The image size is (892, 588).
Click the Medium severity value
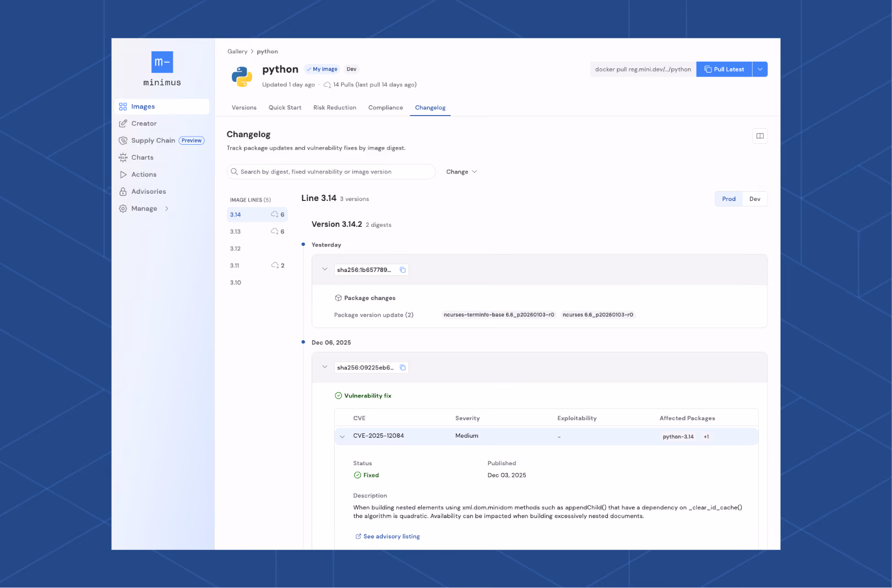pos(466,436)
